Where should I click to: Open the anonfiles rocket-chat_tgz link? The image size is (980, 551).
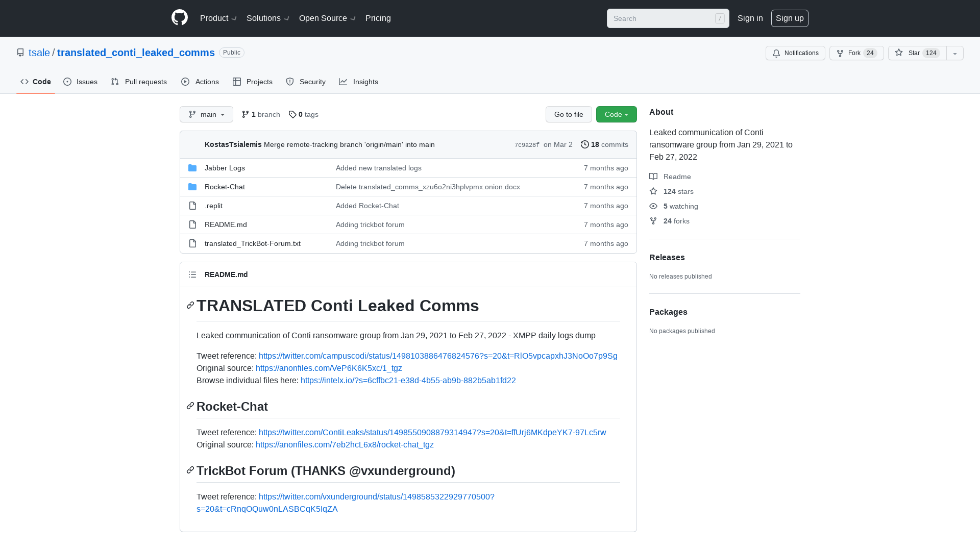(345, 444)
